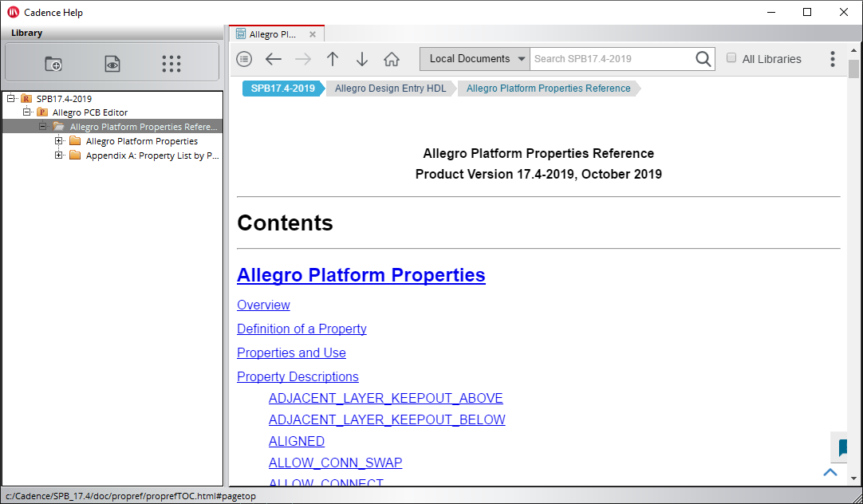Click the scrollbar down arrow

pyautogui.click(x=853, y=478)
